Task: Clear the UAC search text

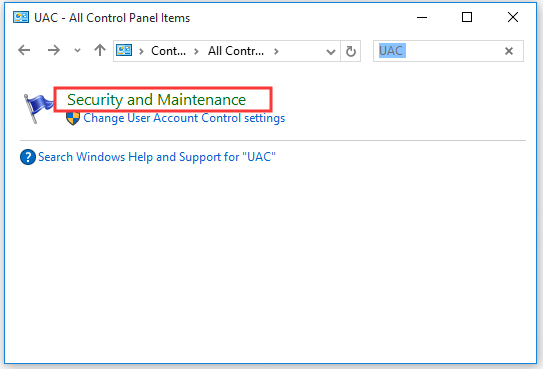Action: (x=509, y=51)
